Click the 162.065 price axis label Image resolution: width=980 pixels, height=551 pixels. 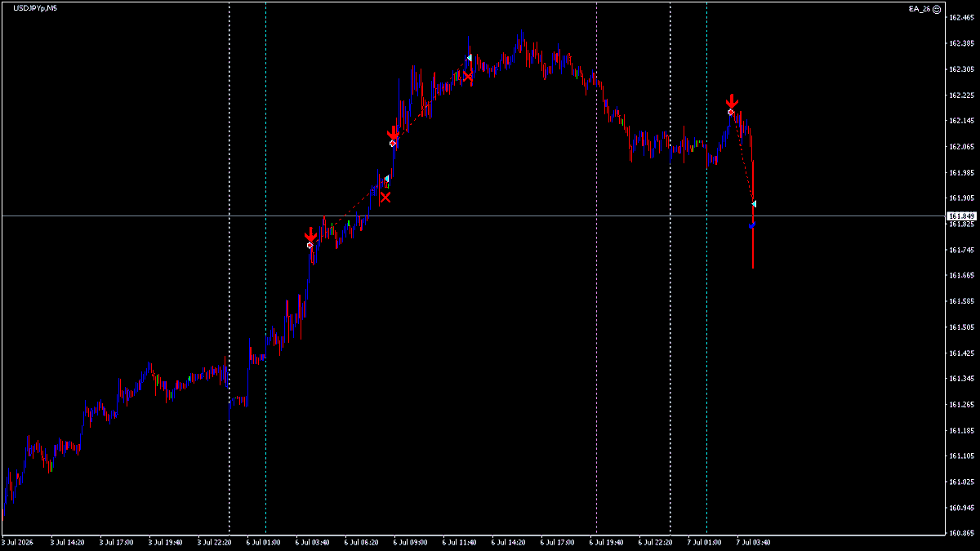tap(960, 147)
